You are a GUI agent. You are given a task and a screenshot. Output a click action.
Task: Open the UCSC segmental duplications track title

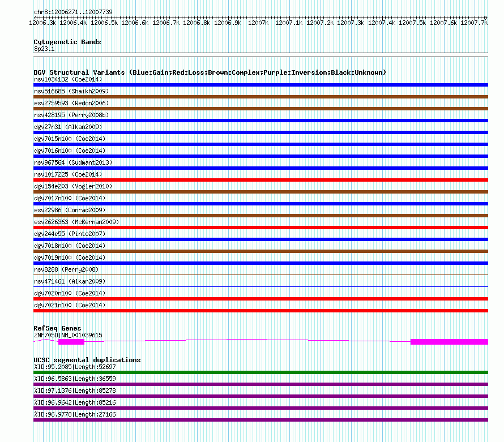click(87, 360)
